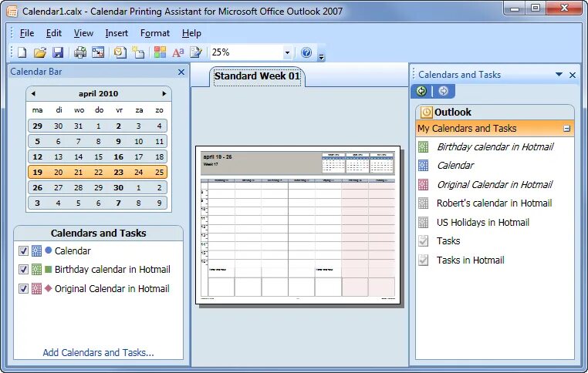Click the export calendar image toolbar icon
The height and width of the screenshot is (373, 588).
point(98,52)
